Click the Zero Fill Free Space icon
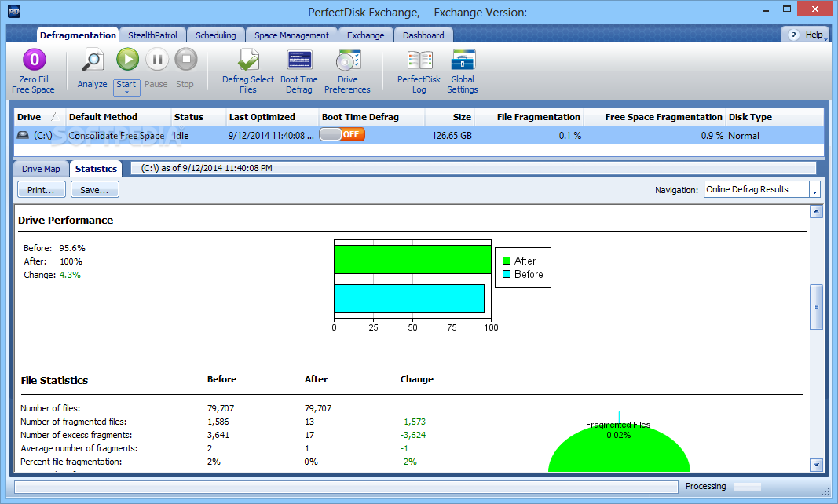The image size is (838, 504). [x=35, y=60]
